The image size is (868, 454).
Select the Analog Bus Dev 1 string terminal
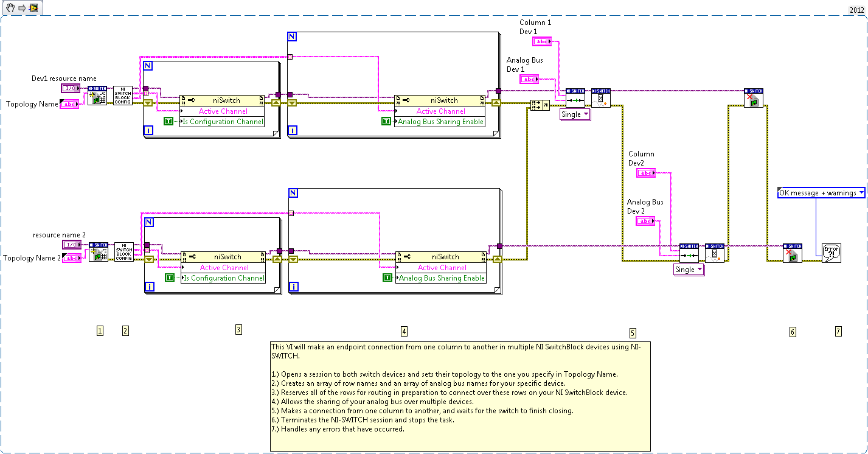529,79
